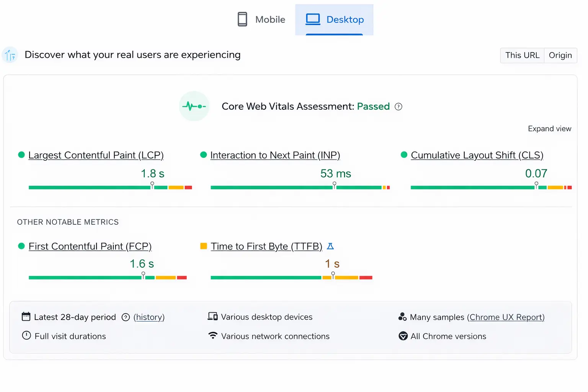Open Interaction to Next Paint (INP) link
588x392 pixels.
(275, 155)
